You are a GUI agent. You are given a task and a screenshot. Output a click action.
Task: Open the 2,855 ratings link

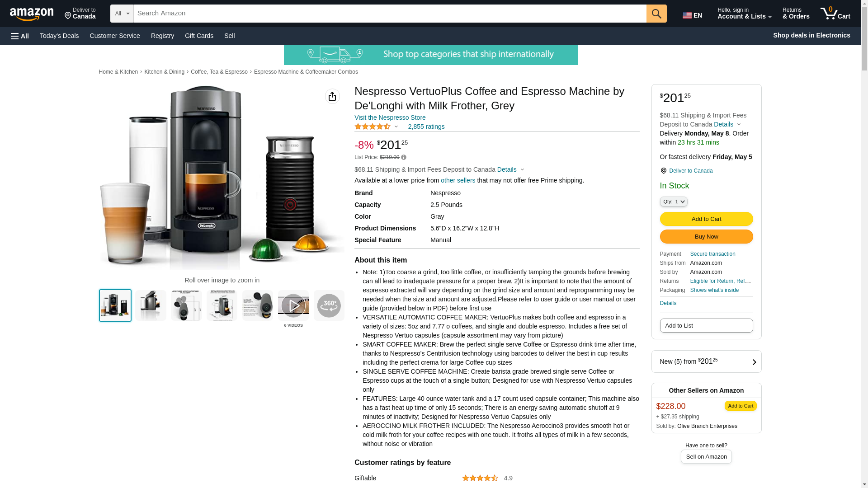(426, 127)
